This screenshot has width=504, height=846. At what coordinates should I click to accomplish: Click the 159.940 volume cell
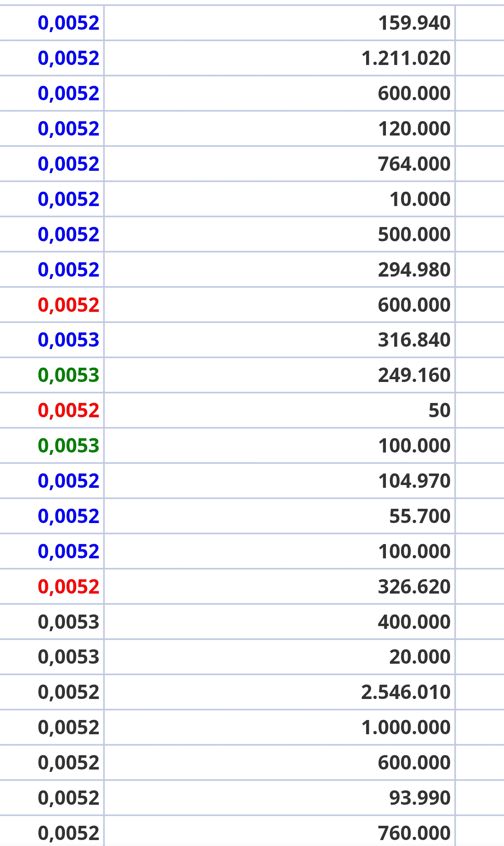click(x=414, y=23)
